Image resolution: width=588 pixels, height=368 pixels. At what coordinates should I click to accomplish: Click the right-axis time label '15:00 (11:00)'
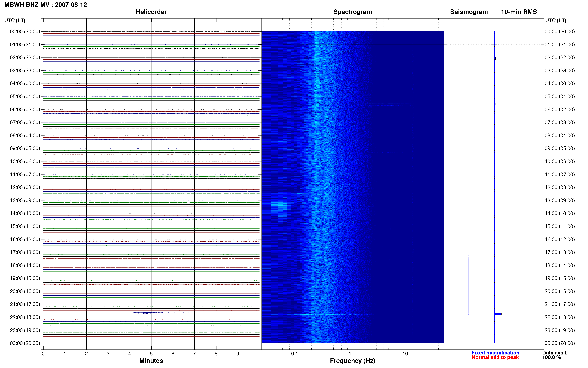pyautogui.click(x=560, y=226)
